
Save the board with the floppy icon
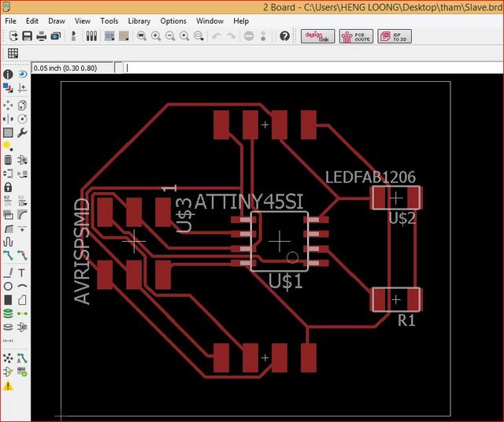(x=28, y=36)
